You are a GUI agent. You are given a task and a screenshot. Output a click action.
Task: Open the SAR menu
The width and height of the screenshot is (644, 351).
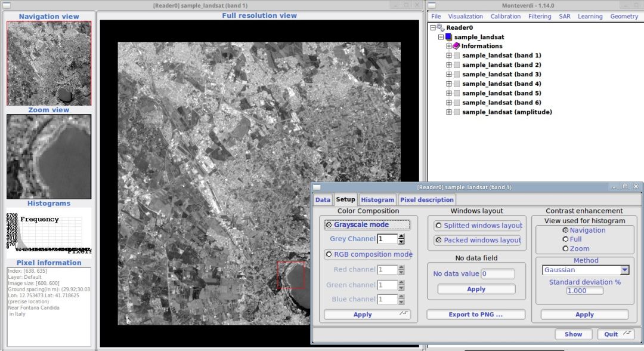[x=564, y=16]
